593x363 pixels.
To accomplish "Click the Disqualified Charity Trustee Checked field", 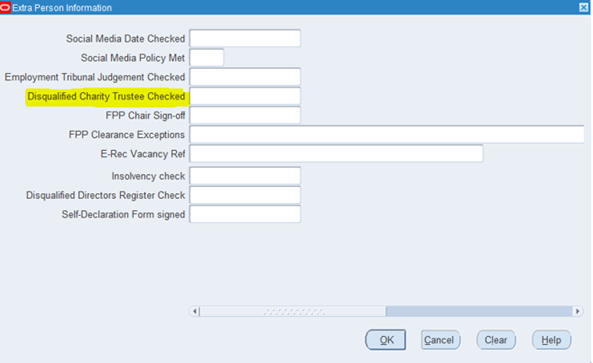I will (x=245, y=96).
